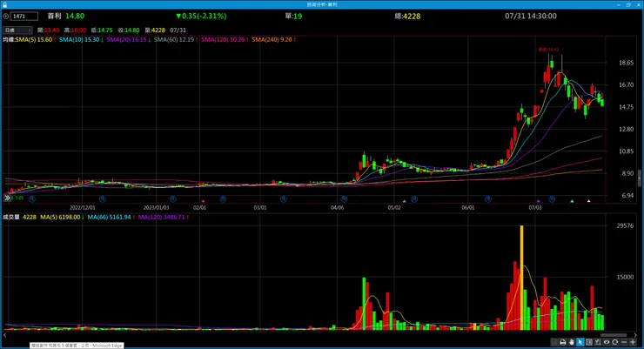The width and height of the screenshot is (644, 349).
Task: Click the yellow triangle marker on time axis
Action: pos(588,201)
